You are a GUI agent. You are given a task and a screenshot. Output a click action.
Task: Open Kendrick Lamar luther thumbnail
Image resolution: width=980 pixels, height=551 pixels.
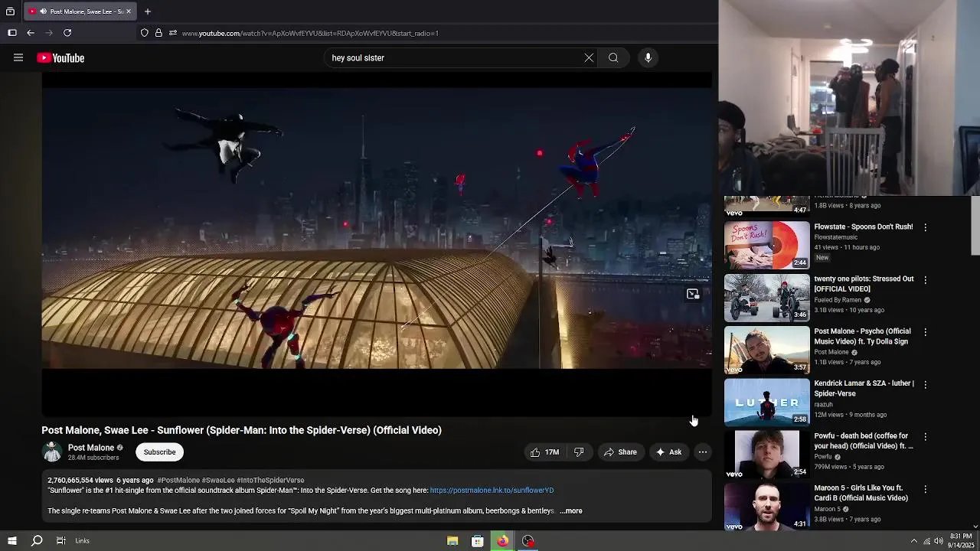click(766, 403)
